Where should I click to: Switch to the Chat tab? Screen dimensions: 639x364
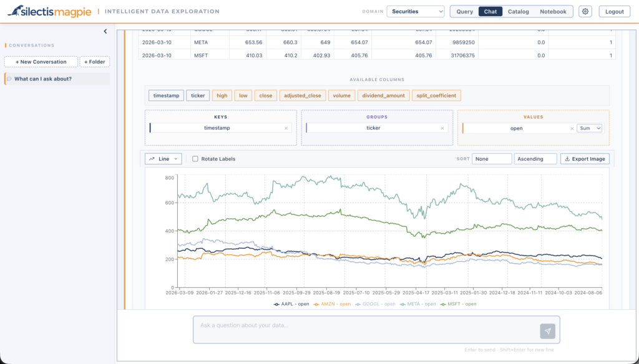pyautogui.click(x=490, y=11)
